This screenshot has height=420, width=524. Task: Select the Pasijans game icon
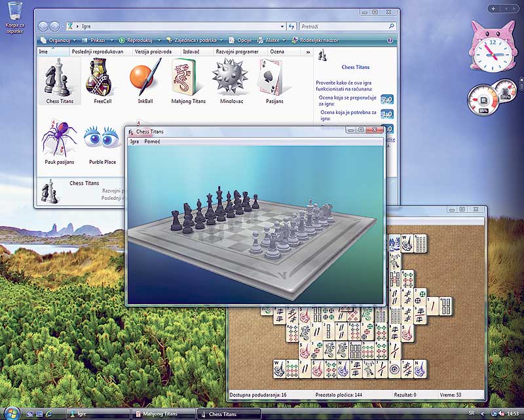(x=274, y=81)
